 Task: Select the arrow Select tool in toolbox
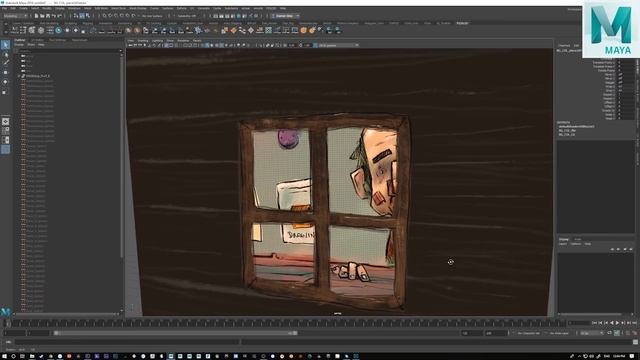click(5, 44)
